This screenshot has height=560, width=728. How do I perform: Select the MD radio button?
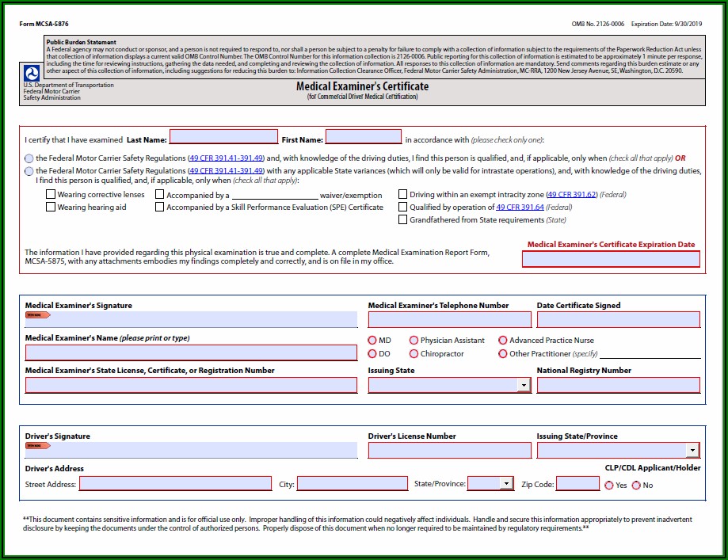click(372, 341)
